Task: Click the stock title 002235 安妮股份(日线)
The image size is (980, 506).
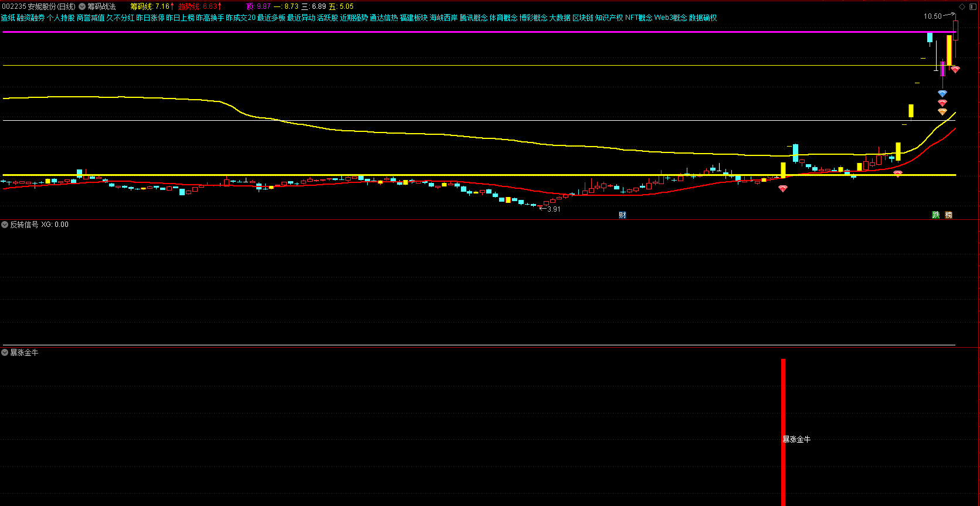Action: [38, 6]
